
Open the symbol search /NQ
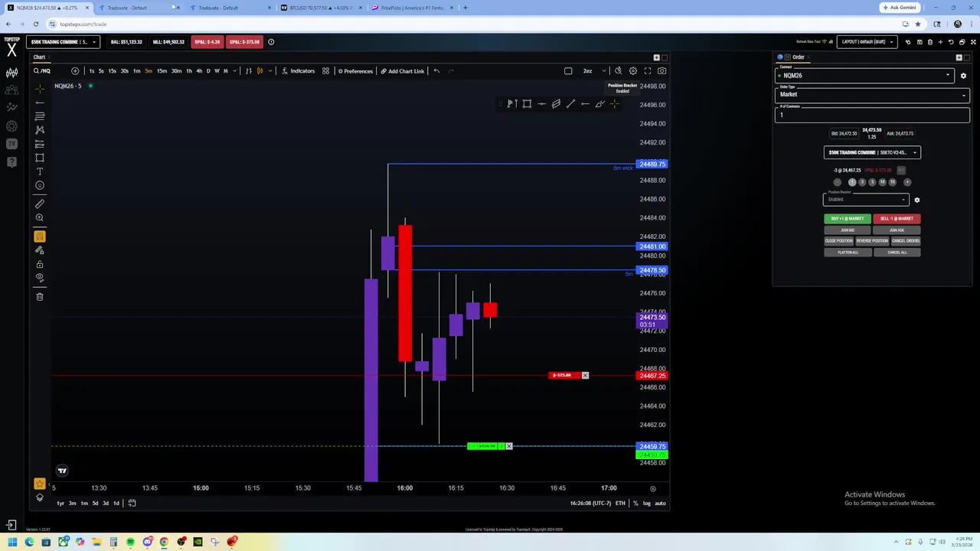click(42, 71)
